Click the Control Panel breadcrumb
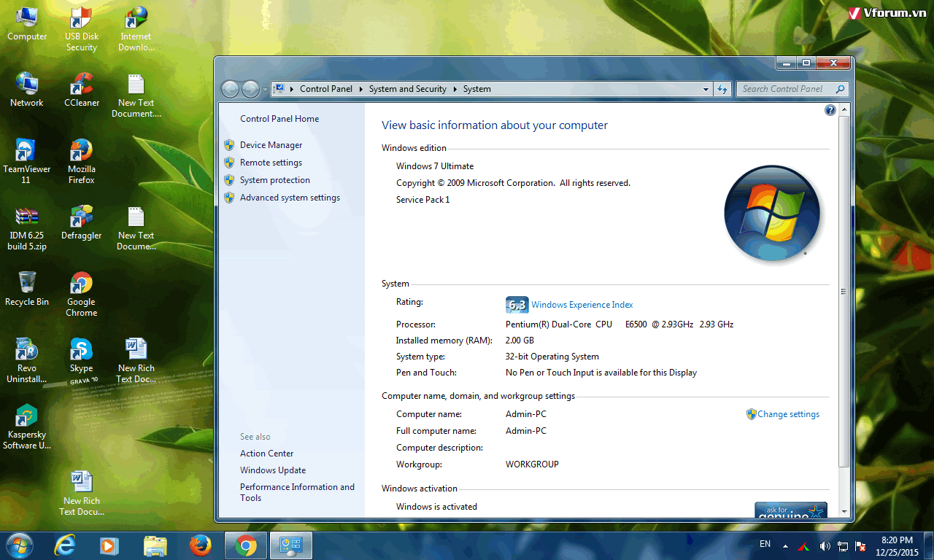The width and height of the screenshot is (934, 560). click(325, 89)
